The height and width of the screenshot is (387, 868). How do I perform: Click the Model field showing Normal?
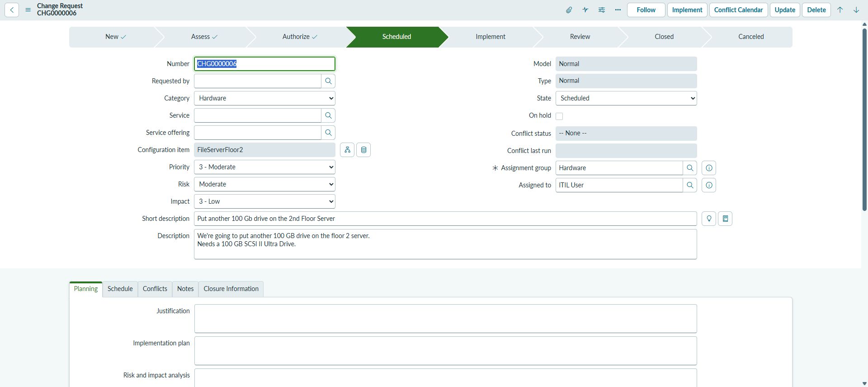(x=626, y=64)
